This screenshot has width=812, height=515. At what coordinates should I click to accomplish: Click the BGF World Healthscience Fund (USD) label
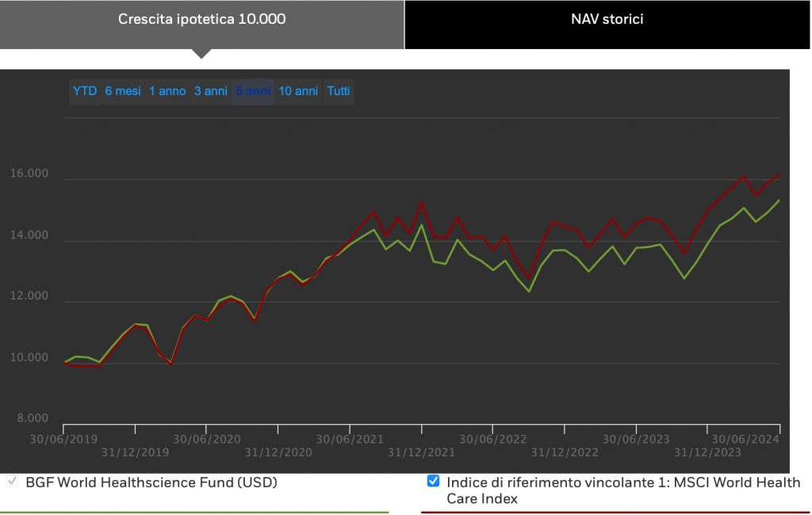(151, 482)
